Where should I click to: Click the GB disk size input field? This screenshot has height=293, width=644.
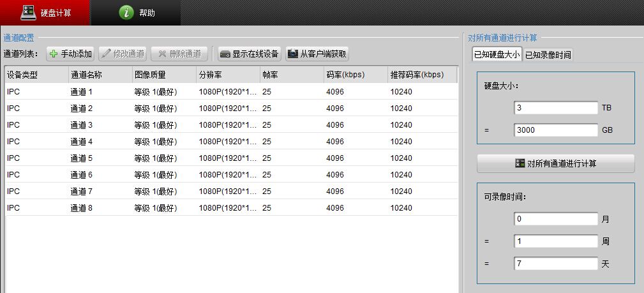[555, 130]
